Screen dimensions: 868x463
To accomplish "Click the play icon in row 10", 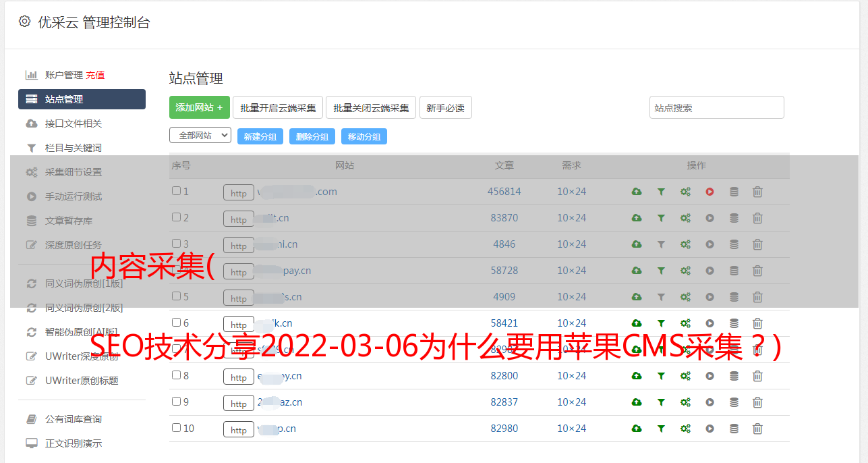I will coord(710,429).
